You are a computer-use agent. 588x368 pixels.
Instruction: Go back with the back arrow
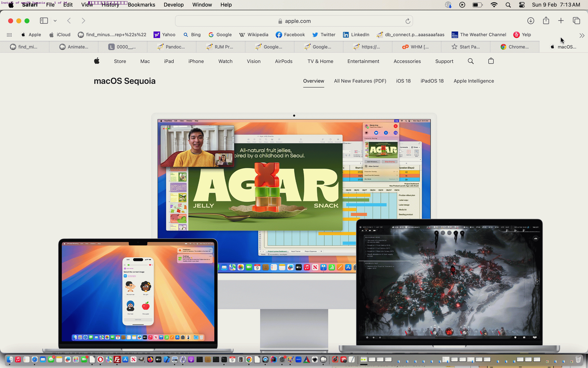(x=69, y=21)
